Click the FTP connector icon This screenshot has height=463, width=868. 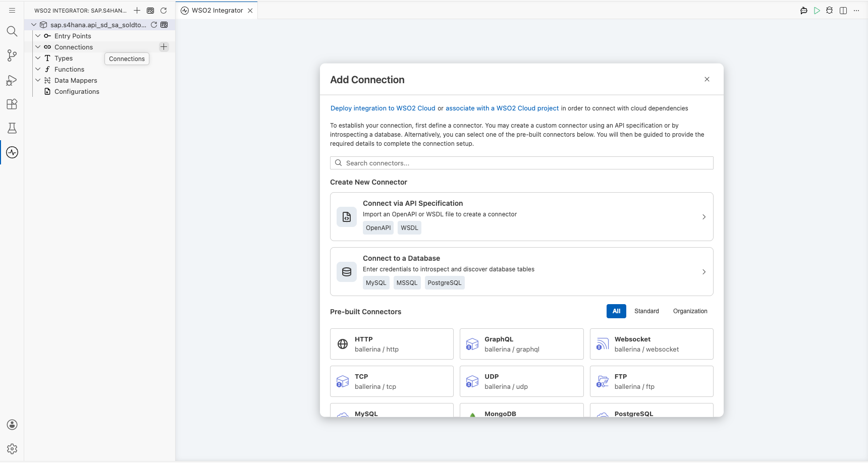pos(603,381)
